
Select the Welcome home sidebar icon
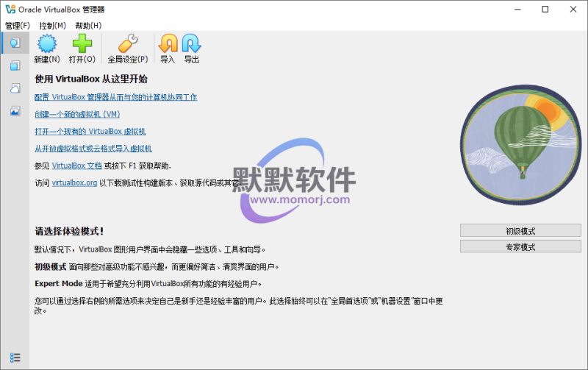tap(15, 43)
